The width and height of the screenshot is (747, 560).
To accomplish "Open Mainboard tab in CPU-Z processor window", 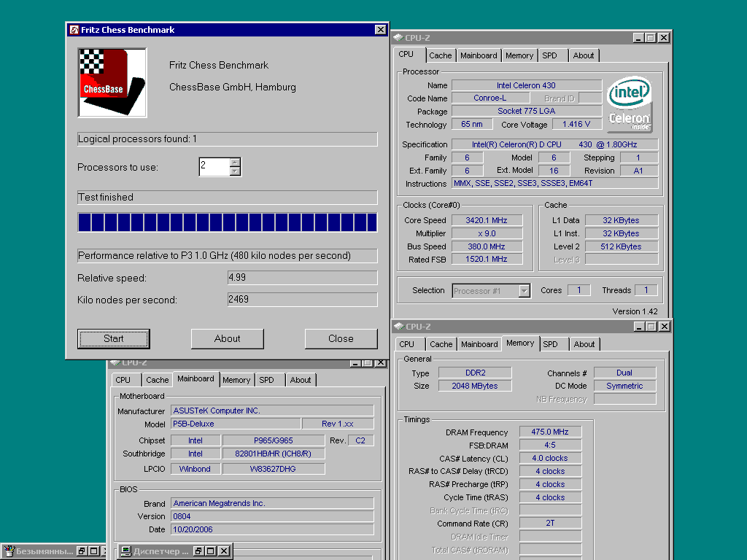I will [x=479, y=55].
